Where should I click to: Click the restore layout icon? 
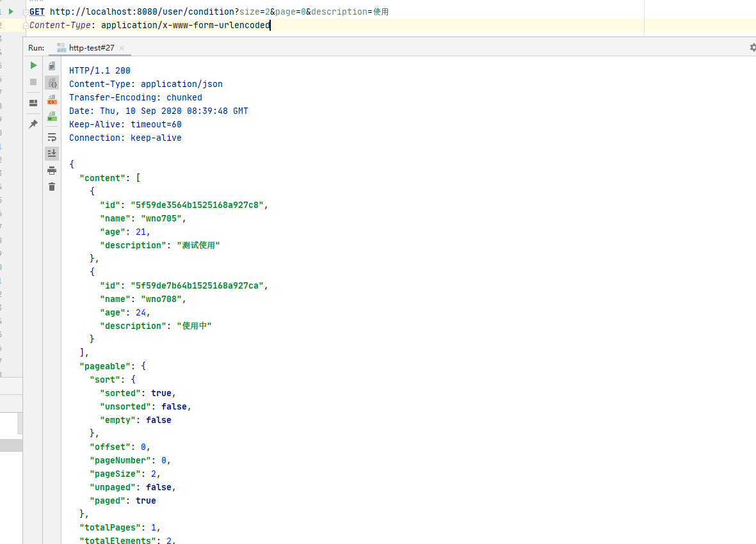tap(33, 103)
